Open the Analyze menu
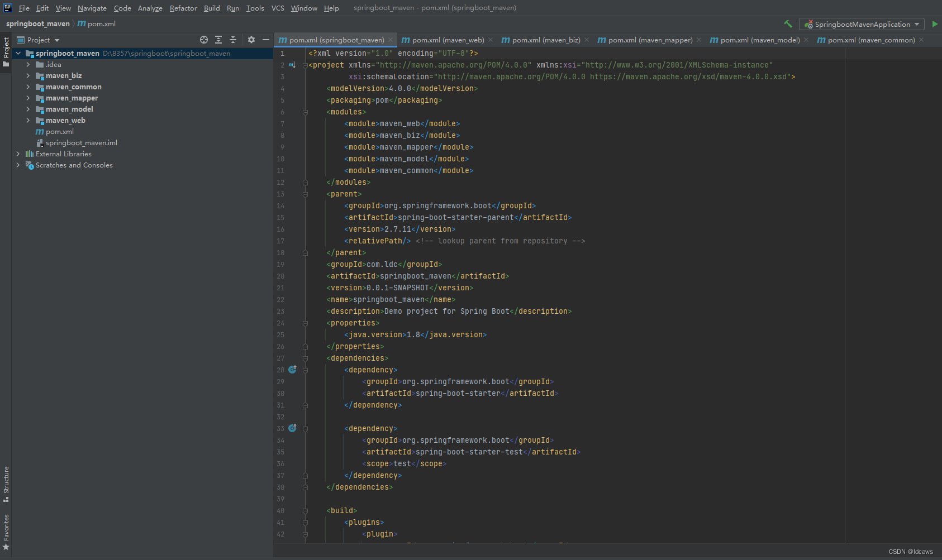942x560 pixels. pos(150,8)
